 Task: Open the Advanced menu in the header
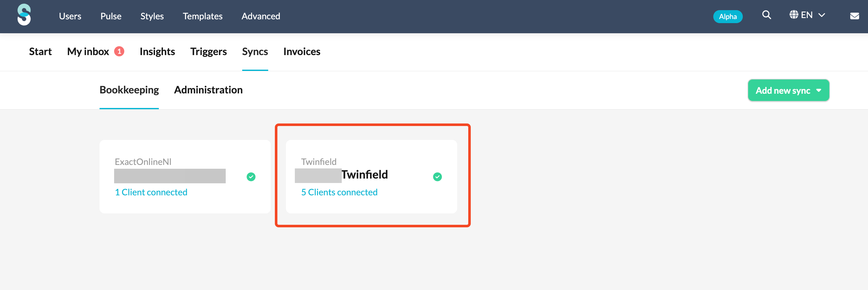261,16
